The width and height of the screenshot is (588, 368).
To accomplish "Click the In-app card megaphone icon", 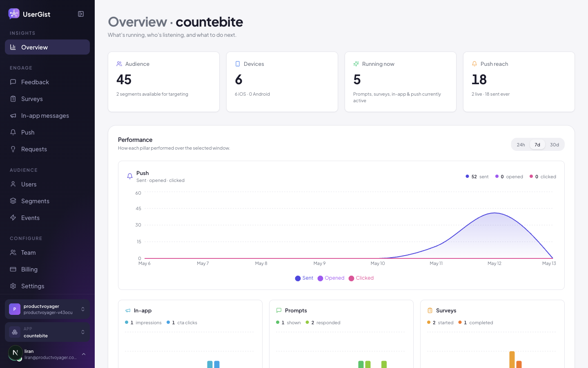I will pos(128,310).
